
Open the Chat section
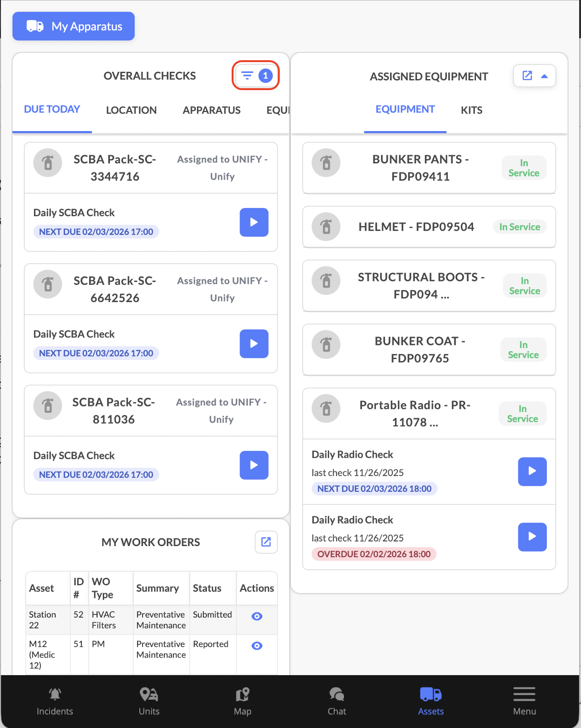click(337, 701)
